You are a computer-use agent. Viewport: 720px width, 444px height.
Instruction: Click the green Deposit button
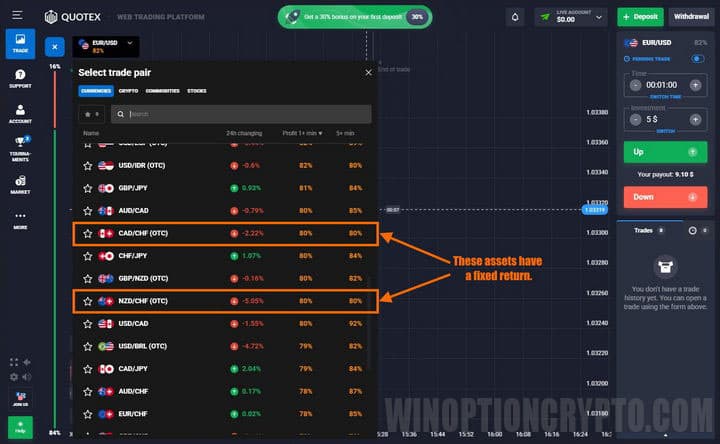click(640, 17)
